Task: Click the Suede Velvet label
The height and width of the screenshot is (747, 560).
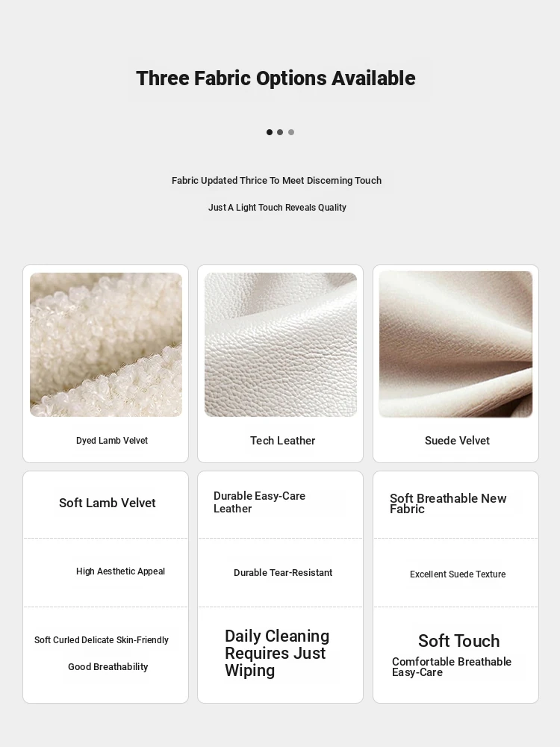Action: pyautogui.click(x=457, y=441)
